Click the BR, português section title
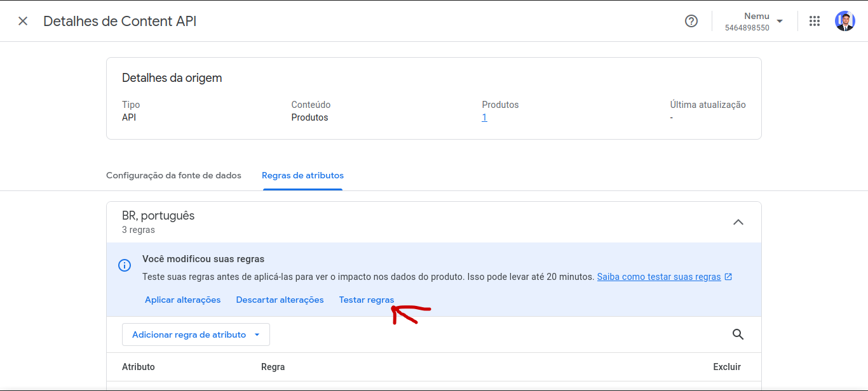This screenshot has height=391, width=868. [158, 216]
